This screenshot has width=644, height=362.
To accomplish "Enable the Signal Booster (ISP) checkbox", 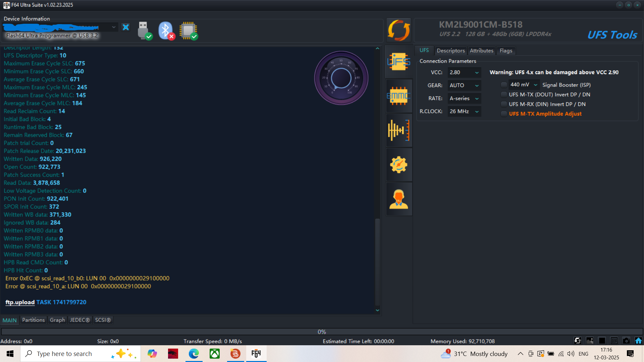I will (503, 85).
